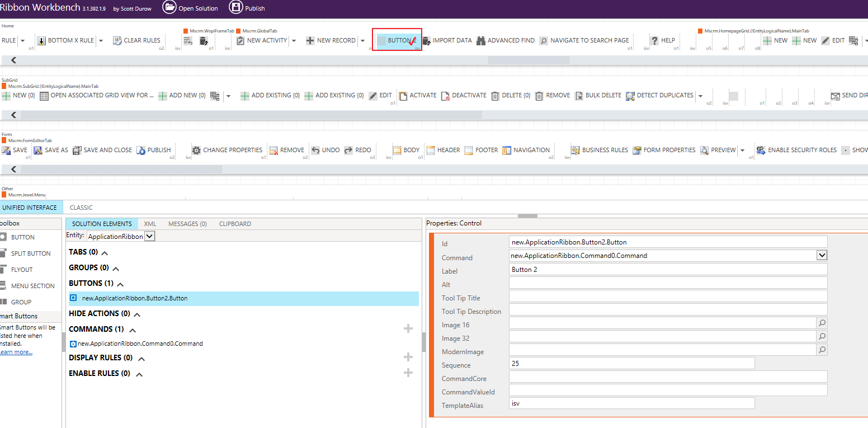This screenshot has width=868, height=428.
Task: Click the Help question mark button
Action: pyautogui.click(x=663, y=40)
